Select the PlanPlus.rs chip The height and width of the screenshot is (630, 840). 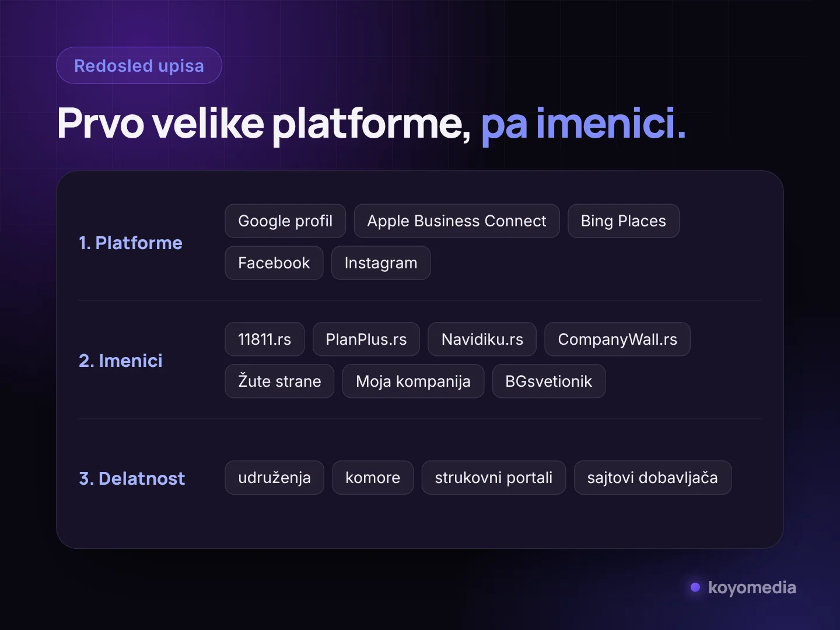[366, 339]
